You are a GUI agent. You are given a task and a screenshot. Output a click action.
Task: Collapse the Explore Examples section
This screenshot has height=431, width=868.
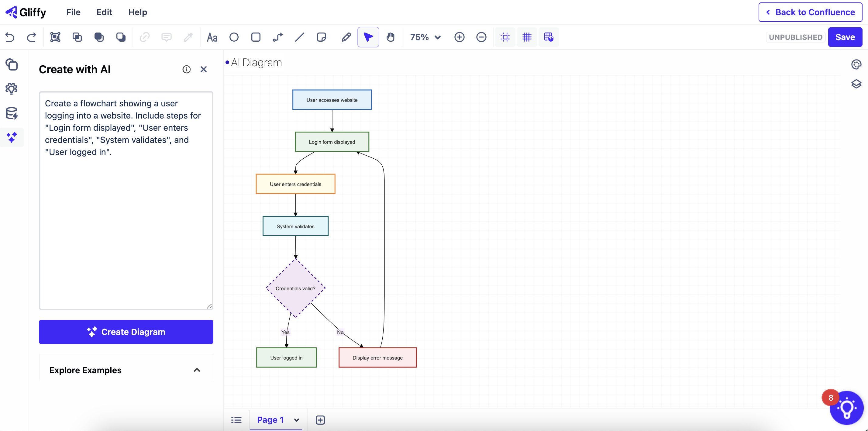click(197, 370)
